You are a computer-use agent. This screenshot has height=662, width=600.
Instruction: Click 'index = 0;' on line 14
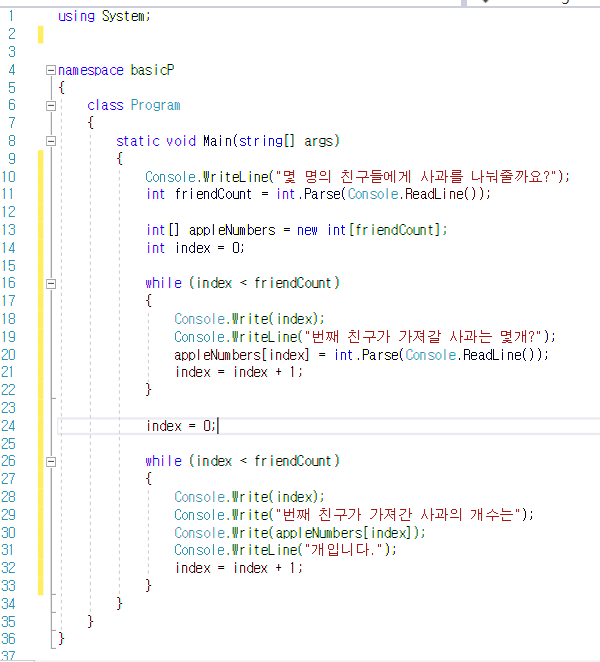[x=209, y=248]
